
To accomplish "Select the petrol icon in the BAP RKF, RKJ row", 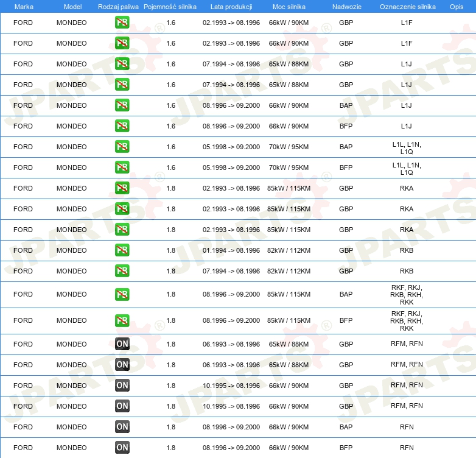I will (x=122, y=294).
